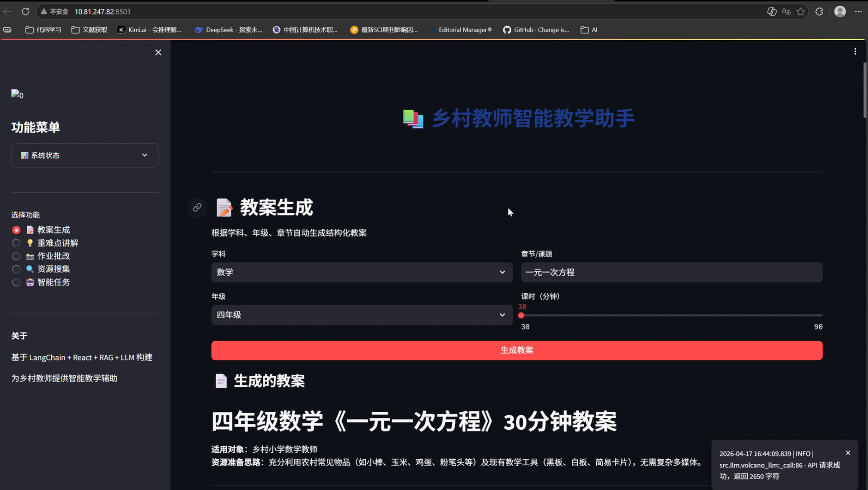Open the browser extensions icon
Image resolution: width=868 pixels, height=490 pixels.
819,12
